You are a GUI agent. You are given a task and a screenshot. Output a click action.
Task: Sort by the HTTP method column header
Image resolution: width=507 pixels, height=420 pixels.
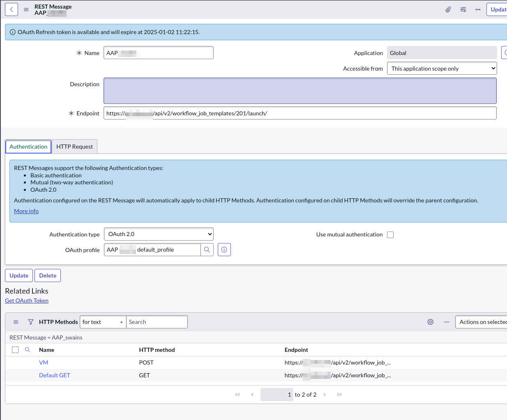[157, 350]
